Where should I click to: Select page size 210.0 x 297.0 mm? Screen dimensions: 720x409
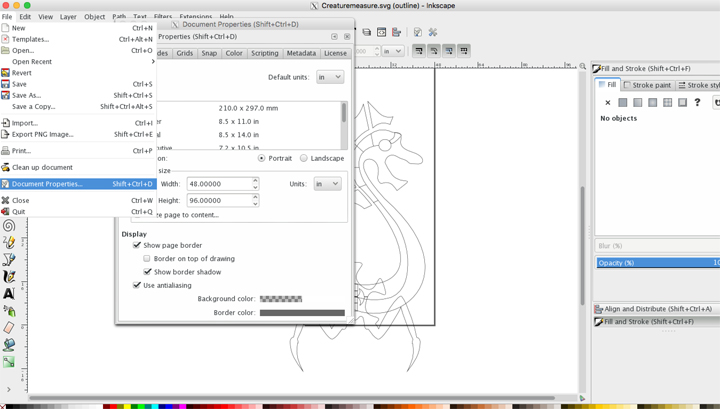click(x=248, y=108)
